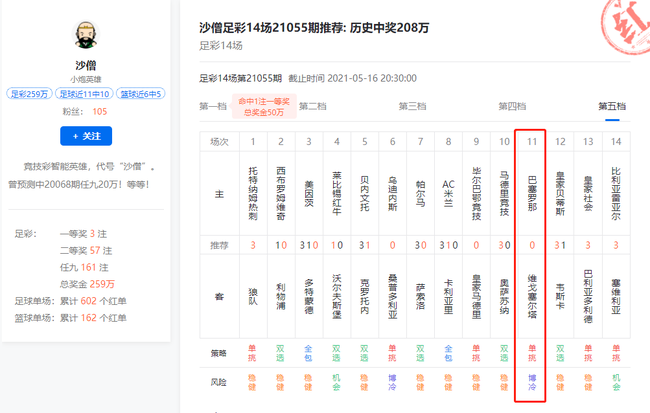Open the 第四档 tab
The height and width of the screenshot is (413, 650).
tap(512, 106)
